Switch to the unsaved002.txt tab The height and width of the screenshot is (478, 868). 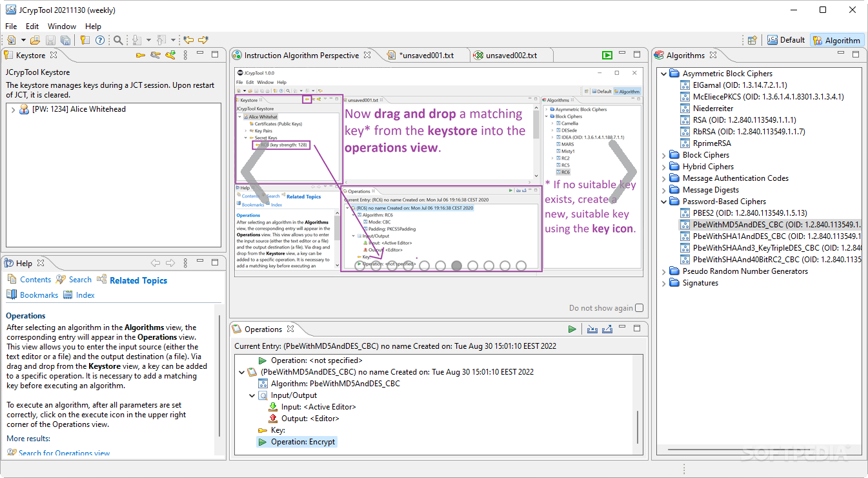(x=511, y=55)
